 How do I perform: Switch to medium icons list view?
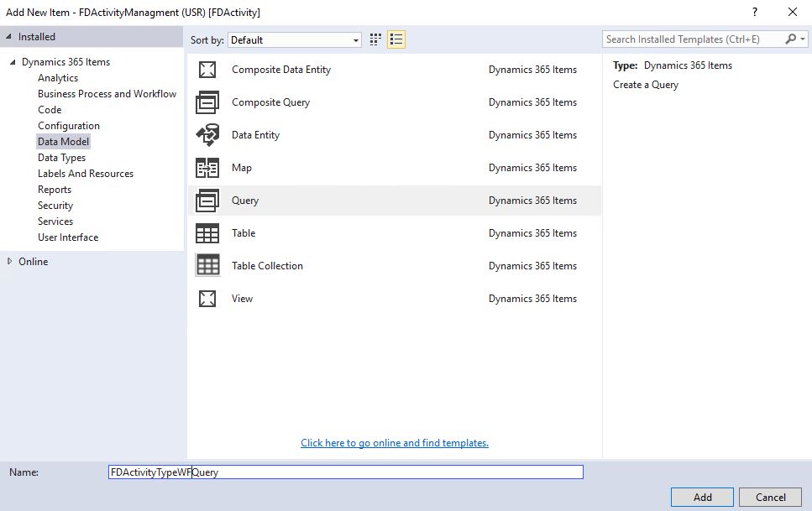coord(396,39)
